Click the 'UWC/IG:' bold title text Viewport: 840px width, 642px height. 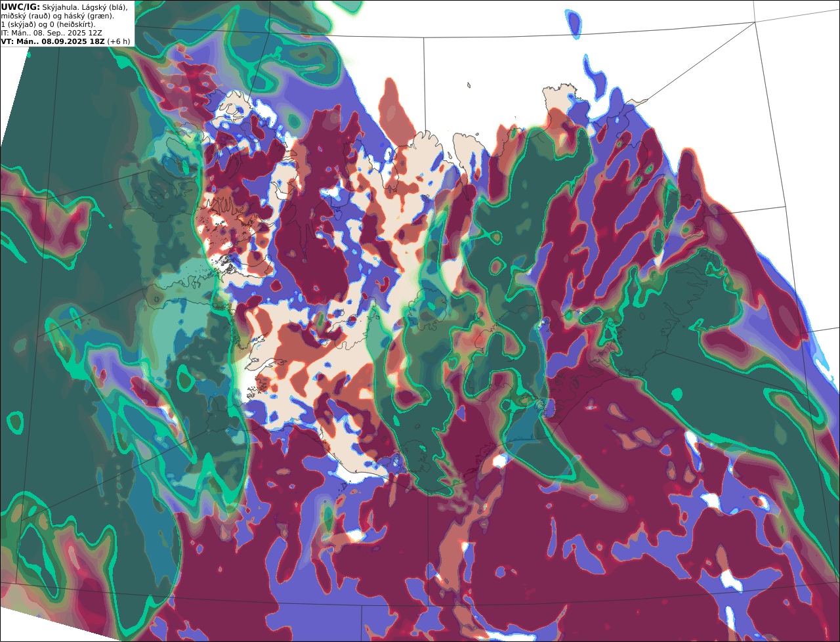tap(20, 7)
